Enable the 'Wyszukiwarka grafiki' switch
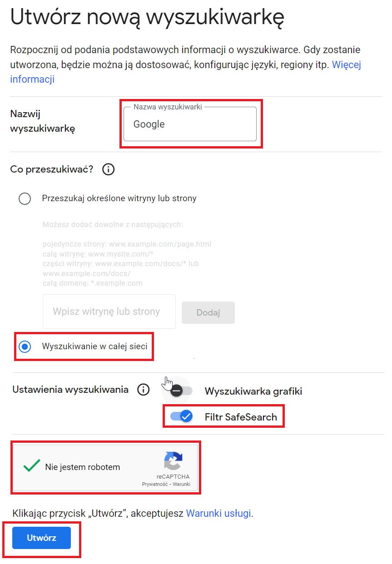Viewport: 392px width, 564px height. click(x=177, y=390)
